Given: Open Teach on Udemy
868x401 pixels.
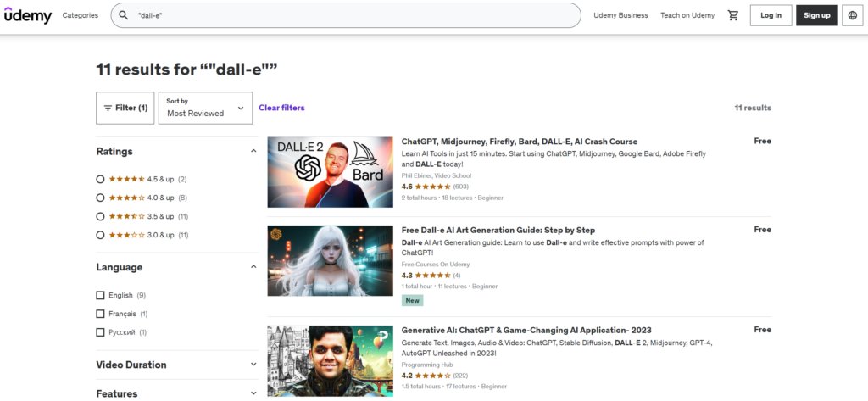Looking at the screenshot, I should [687, 15].
